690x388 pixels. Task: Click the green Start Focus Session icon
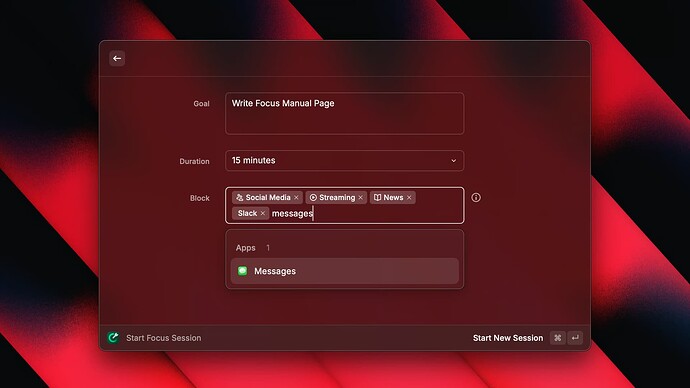point(113,337)
